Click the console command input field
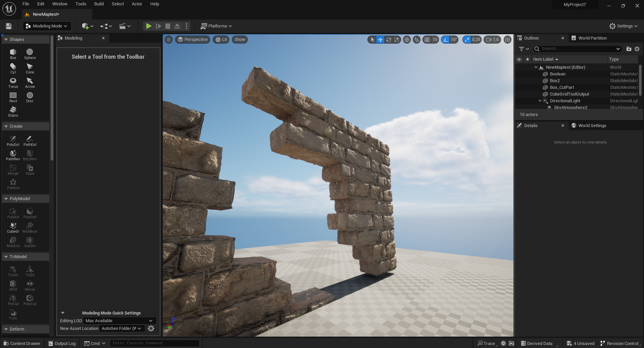This screenshot has width=644, height=348. pyautogui.click(x=155, y=343)
